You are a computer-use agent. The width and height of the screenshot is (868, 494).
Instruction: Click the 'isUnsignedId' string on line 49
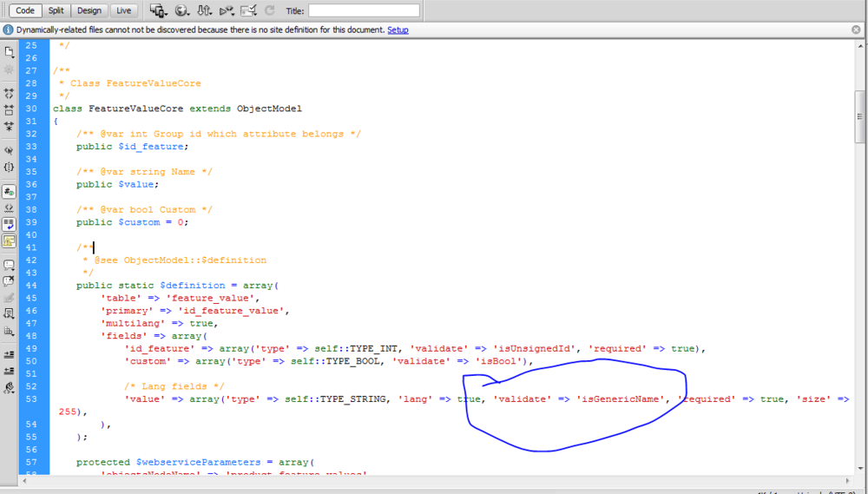pyautogui.click(x=534, y=348)
